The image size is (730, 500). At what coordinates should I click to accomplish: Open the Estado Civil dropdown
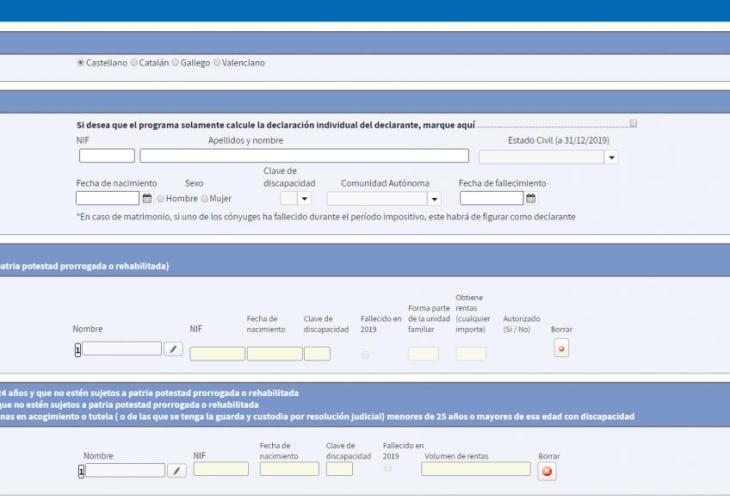(611, 157)
